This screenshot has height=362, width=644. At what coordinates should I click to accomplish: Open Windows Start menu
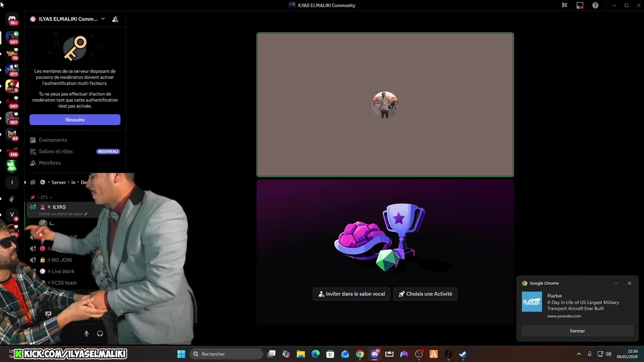[x=181, y=354]
